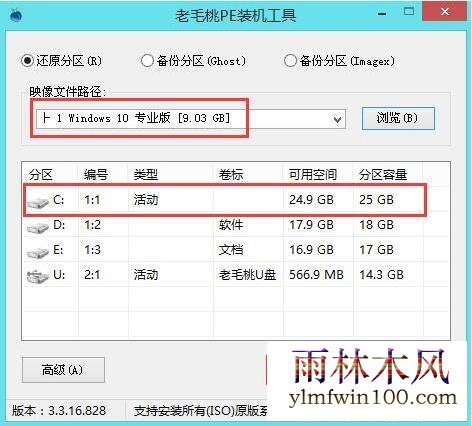Open the Windows 10 专业版 combo box

(191, 119)
